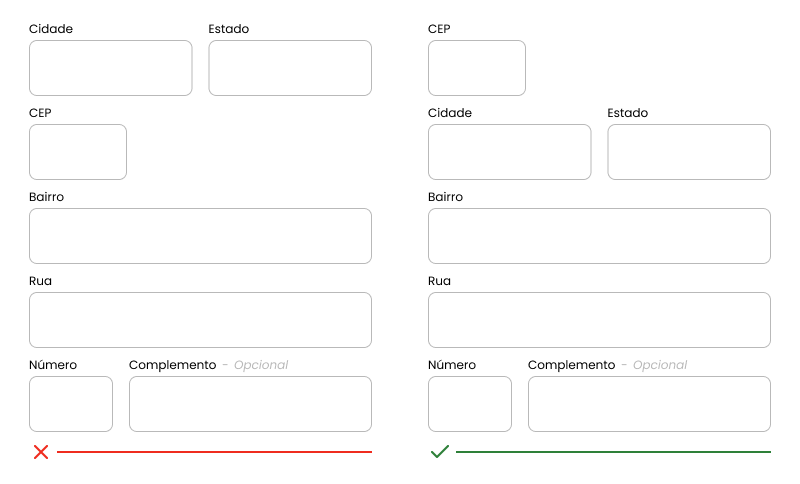Click the Complemento field in left form

click(x=250, y=404)
